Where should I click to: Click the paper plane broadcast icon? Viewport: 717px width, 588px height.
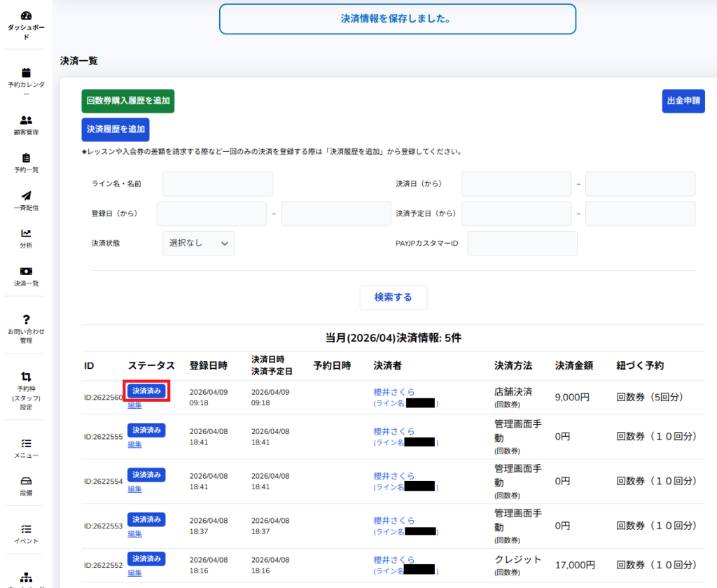[26, 196]
